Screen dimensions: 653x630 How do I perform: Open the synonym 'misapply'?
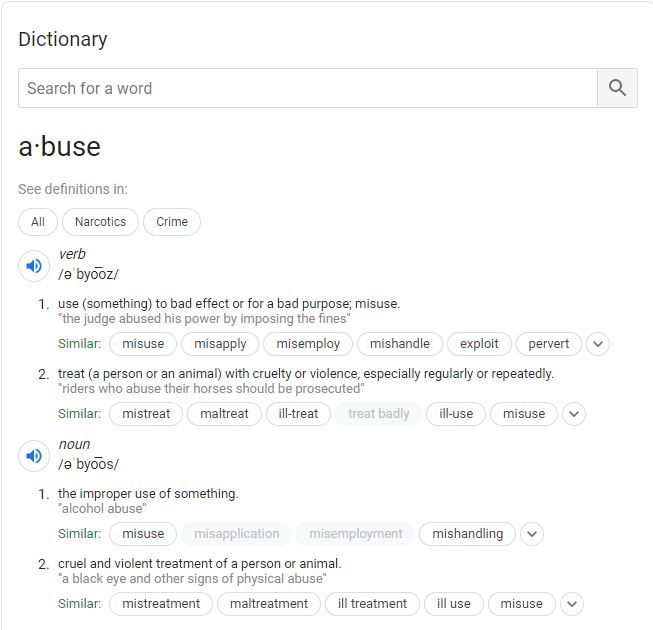click(220, 344)
